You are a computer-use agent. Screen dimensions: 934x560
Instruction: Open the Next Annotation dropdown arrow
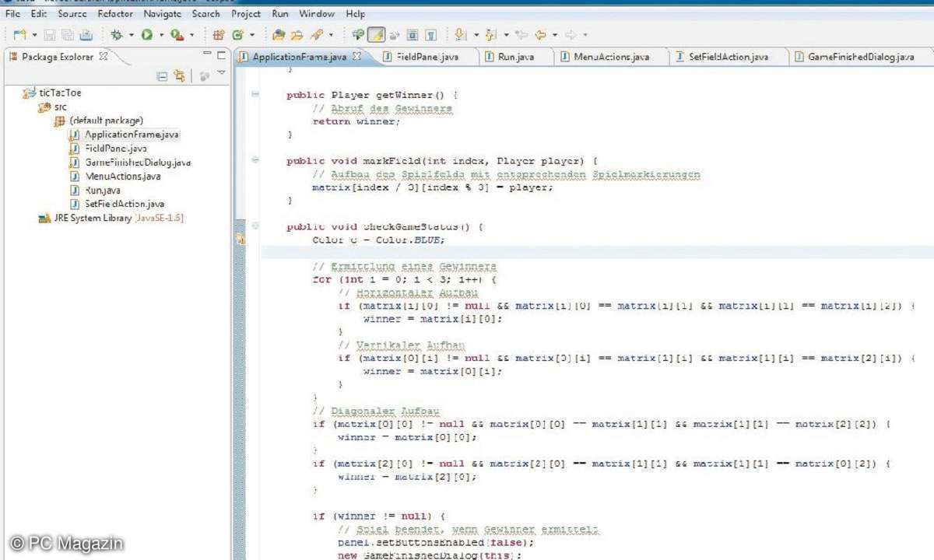[476, 35]
